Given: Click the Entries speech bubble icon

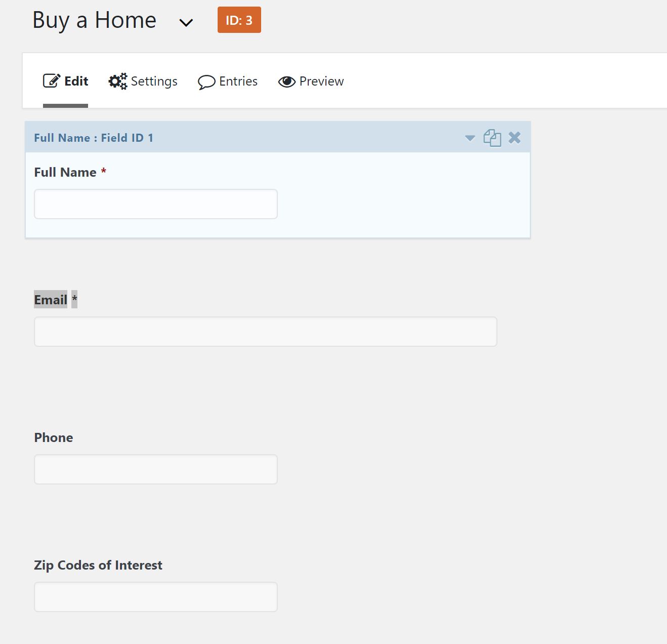Looking at the screenshot, I should pos(206,82).
